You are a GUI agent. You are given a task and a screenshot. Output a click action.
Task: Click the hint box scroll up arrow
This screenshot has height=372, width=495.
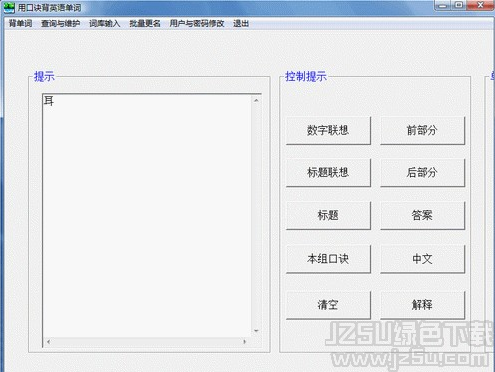(x=256, y=100)
